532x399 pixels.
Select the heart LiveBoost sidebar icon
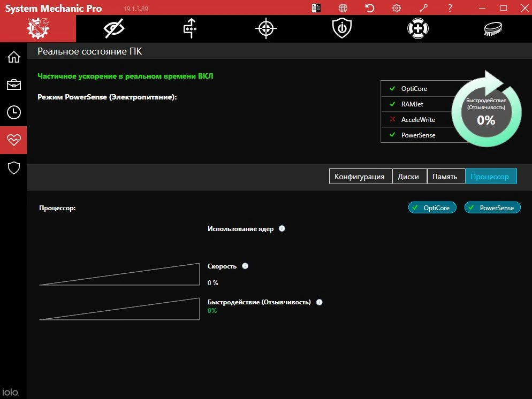pyautogui.click(x=13, y=140)
